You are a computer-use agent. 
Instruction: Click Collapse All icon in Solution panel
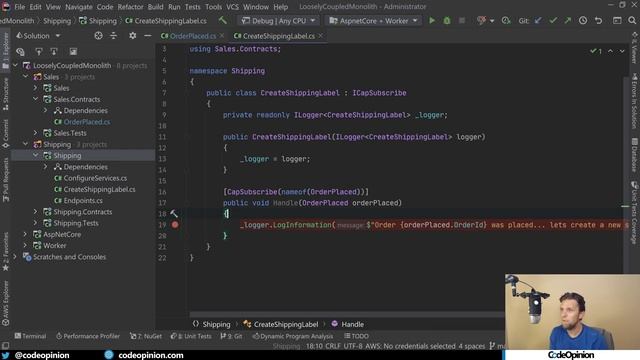tap(113, 36)
